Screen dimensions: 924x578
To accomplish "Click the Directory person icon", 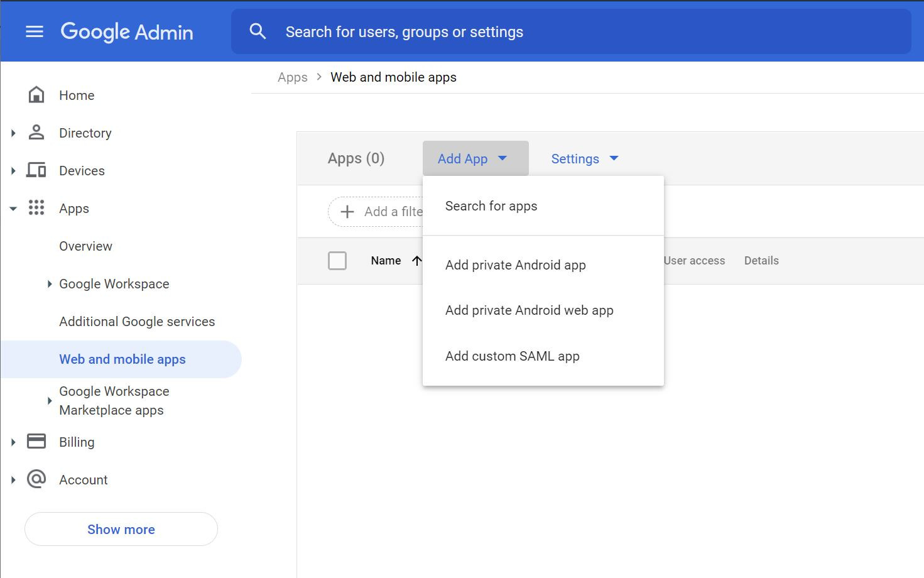I will 36,133.
